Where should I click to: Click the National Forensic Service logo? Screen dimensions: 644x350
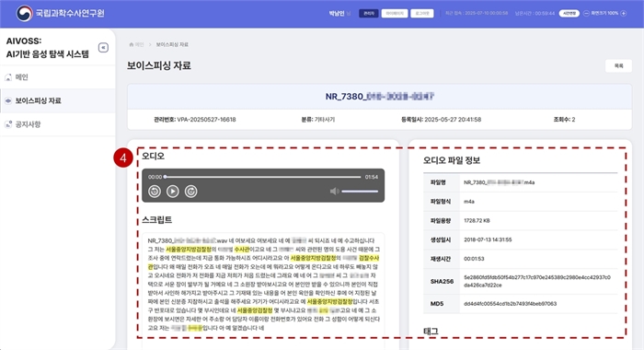pyautogui.click(x=61, y=13)
